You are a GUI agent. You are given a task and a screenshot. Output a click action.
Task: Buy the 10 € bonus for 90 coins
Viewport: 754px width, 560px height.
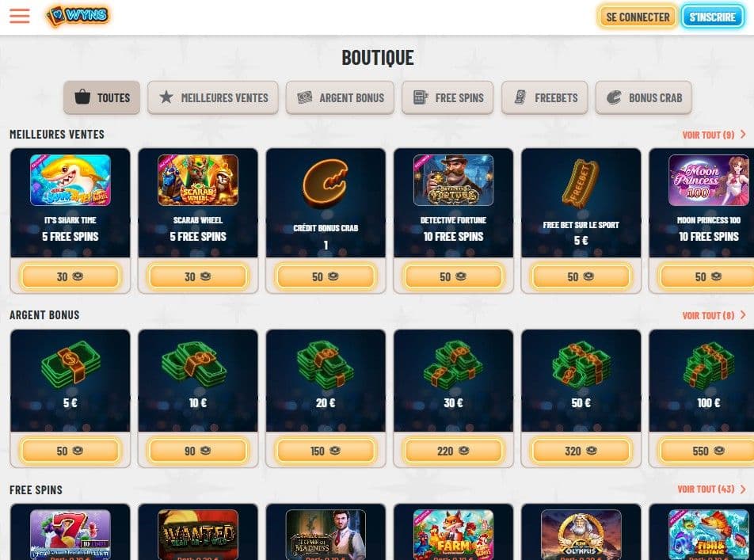click(x=198, y=451)
